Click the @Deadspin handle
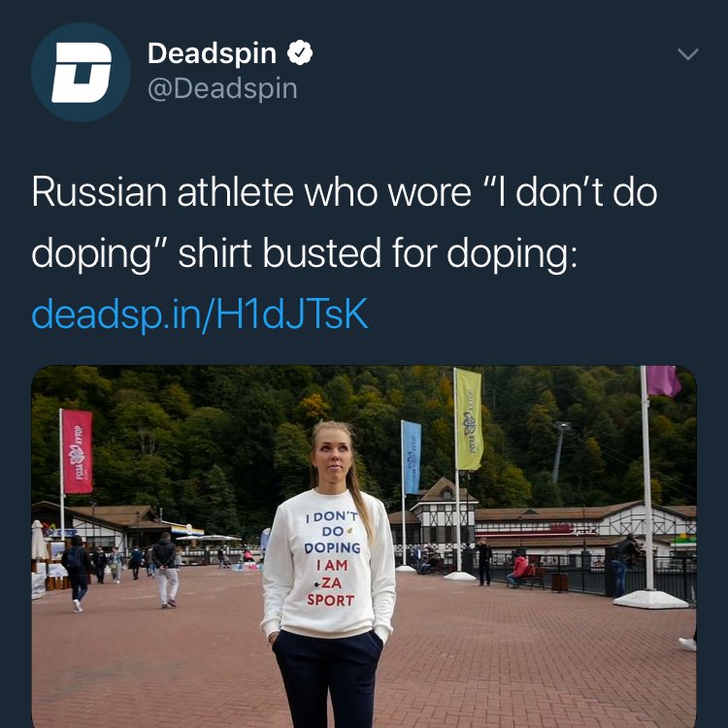Image resolution: width=728 pixels, height=728 pixels. coord(222,88)
